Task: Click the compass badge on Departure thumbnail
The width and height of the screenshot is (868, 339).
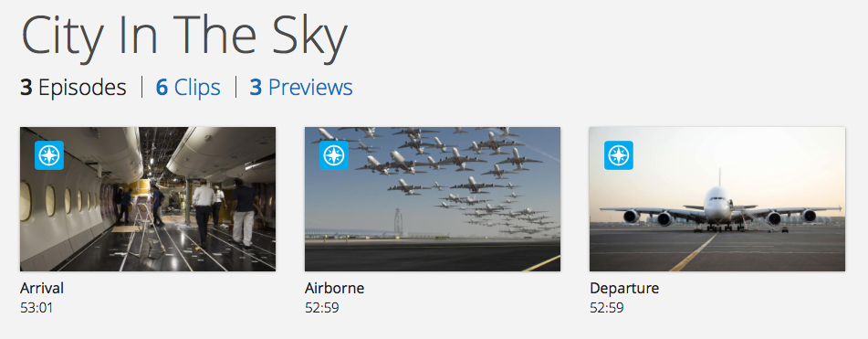Action: [618, 155]
